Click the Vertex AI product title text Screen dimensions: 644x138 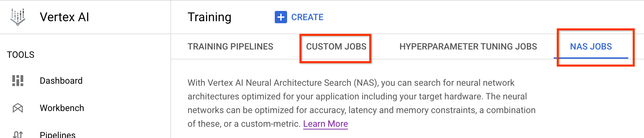point(64,17)
